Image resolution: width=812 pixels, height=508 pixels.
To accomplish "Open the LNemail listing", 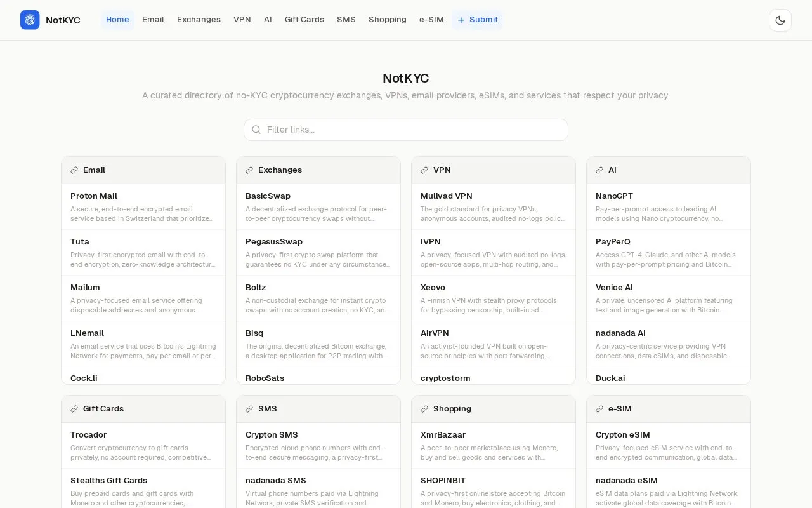I will point(143,344).
